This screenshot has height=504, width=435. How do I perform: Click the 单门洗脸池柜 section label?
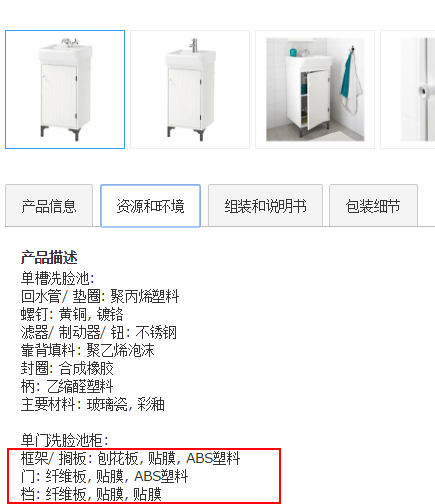tap(65, 441)
